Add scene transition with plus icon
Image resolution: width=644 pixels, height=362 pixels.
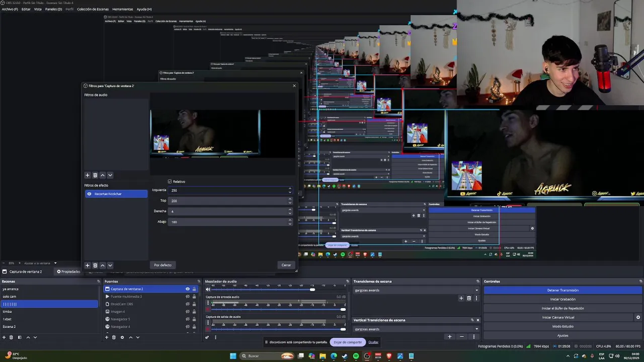pos(461,298)
